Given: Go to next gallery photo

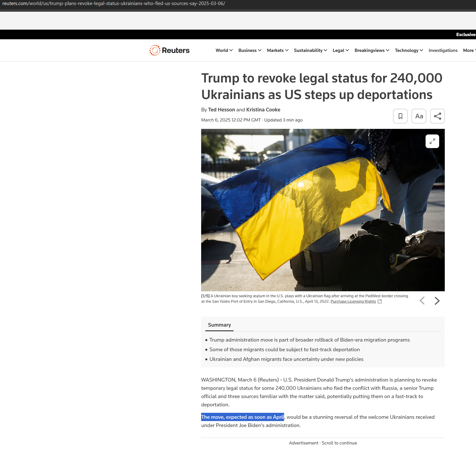Looking at the screenshot, I should tap(437, 300).
